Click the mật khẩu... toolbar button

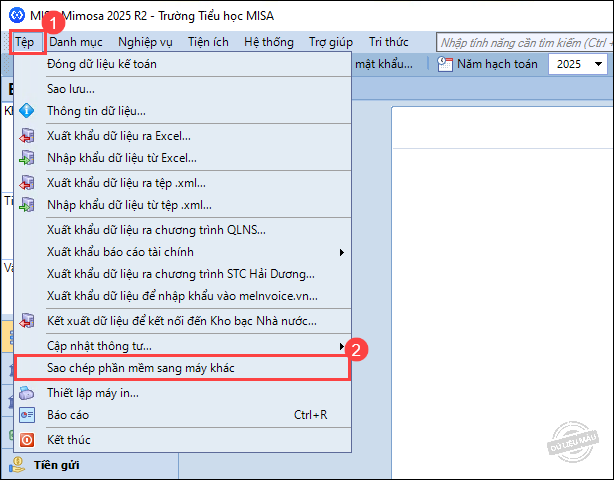[384, 64]
